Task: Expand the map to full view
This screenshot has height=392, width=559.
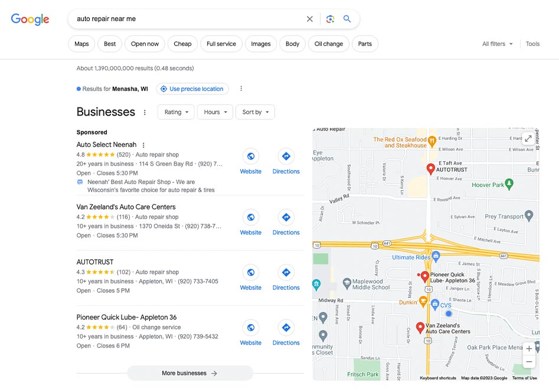Action: click(x=528, y=138)
